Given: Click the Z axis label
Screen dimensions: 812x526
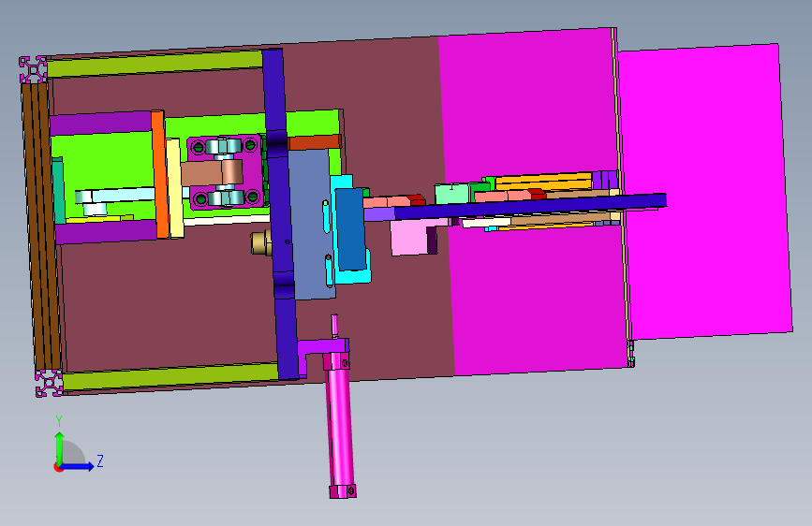Looking at the screenshot, I should 100,460.
